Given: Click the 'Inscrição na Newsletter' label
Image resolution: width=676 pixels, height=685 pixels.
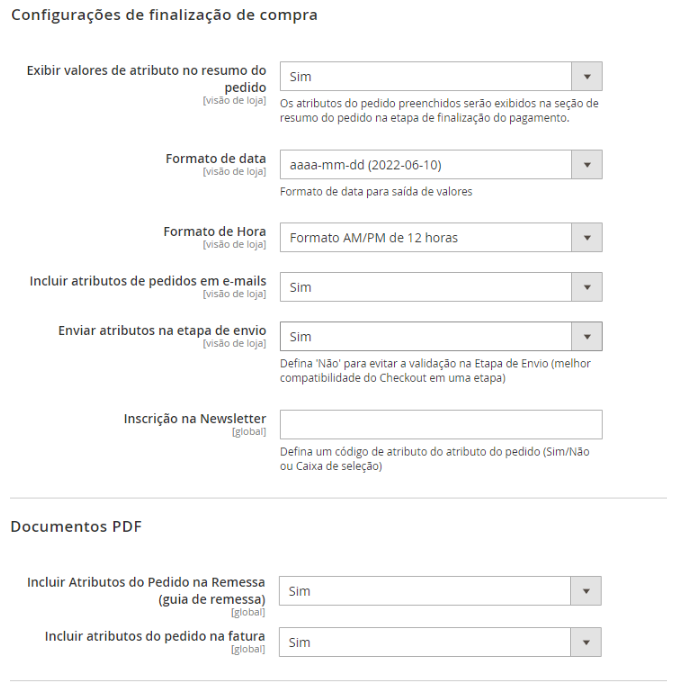Looking at the screenshot, I should (195, 418).
